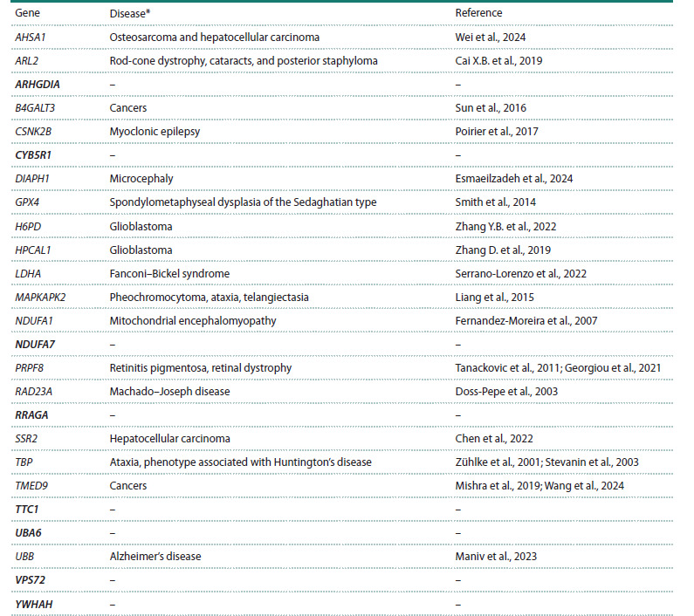Select the gene name NDUFA1
Viewport: 694px width, 616px height.
[x=34, y=321]
